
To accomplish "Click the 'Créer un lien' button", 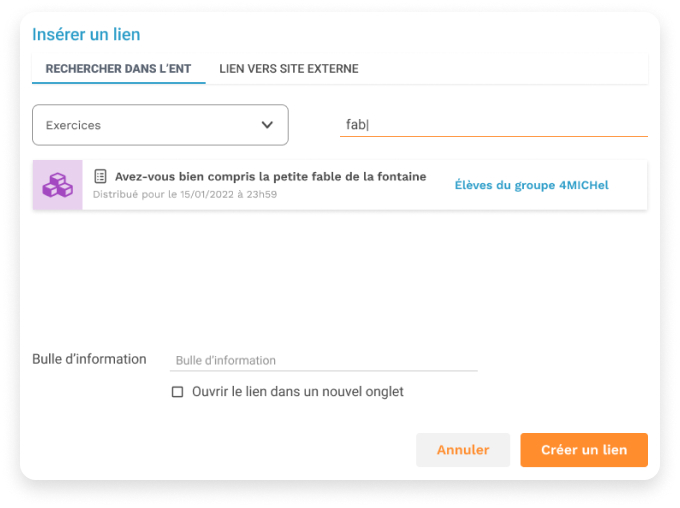I will (x=584, y=450).
